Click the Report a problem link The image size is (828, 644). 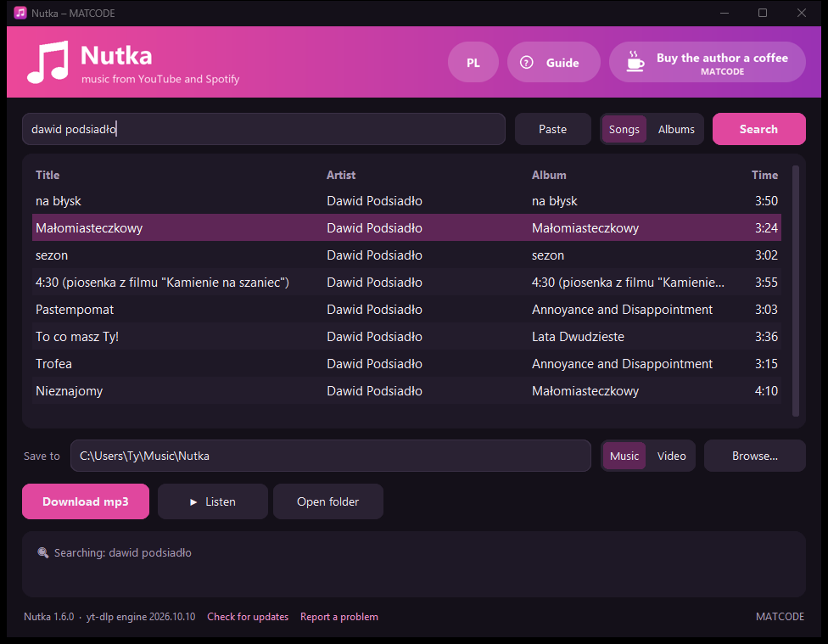pos(339,617)
